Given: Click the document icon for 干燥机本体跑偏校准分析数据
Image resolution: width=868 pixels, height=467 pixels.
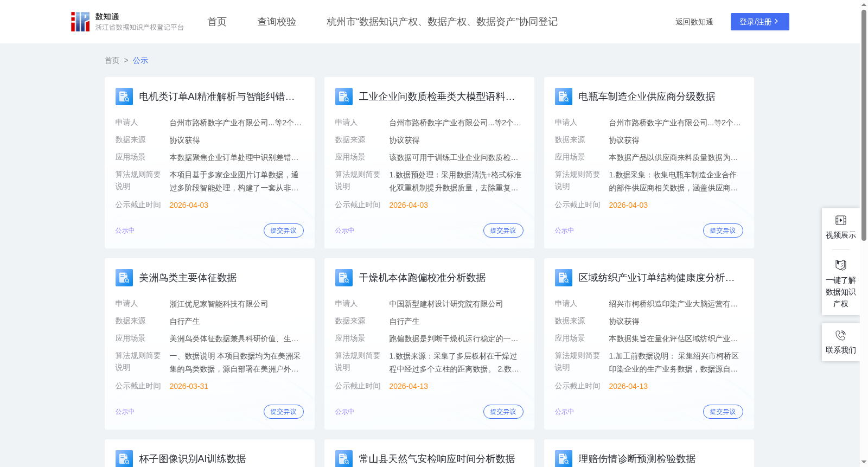Looking at the screenshot, I should [344, 278].
